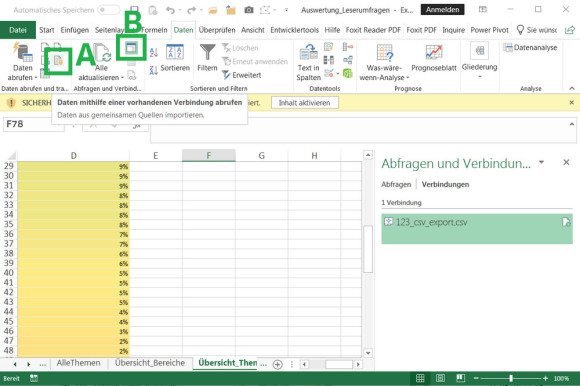Viewport: 580px width, 386px height.
Task: Switch to page break preview
Action: point(460,378)
